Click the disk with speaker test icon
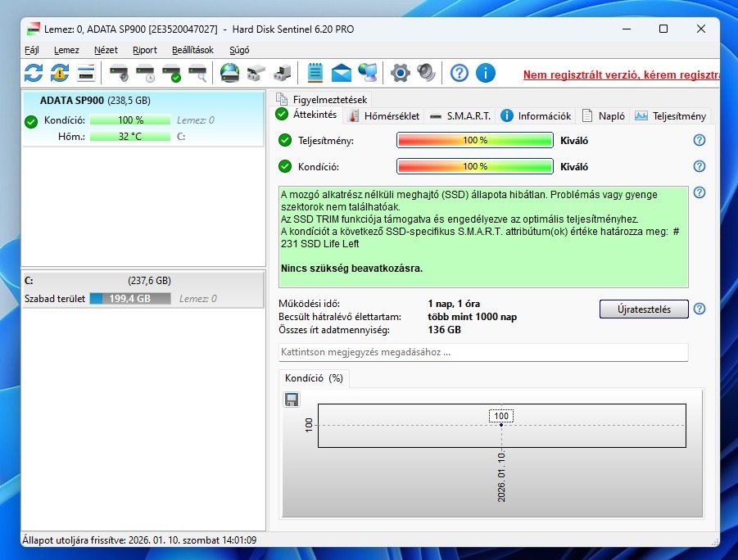Image resolution: width=738 pixels, height=560 pixels. pos(119,74)
